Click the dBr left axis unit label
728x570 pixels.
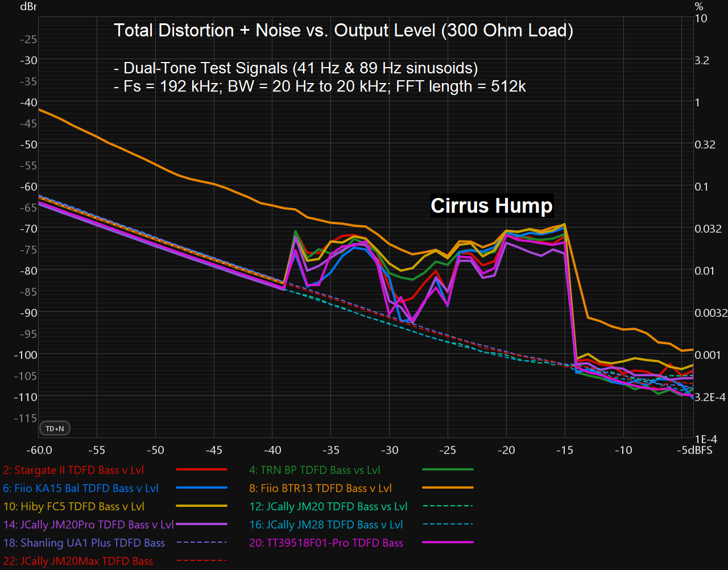click(x=27, y=7)
